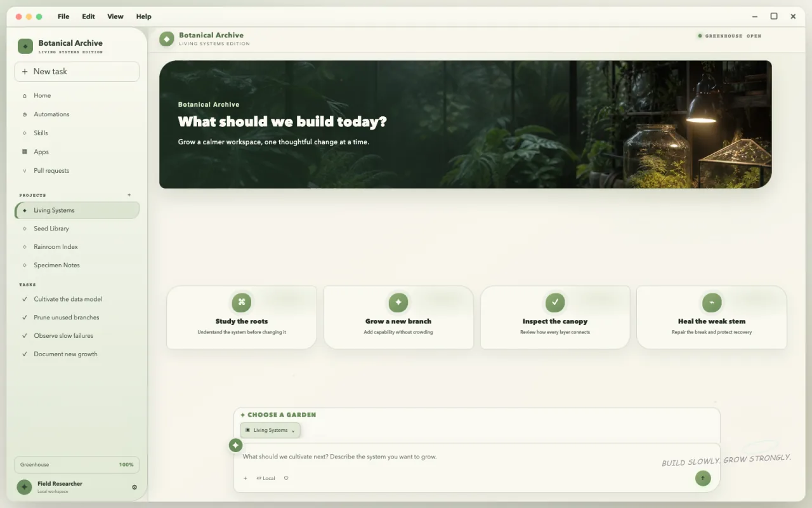812x508 pixels.
Task: Click the shield icon in the prompt bar
Action: pos(286,478)
